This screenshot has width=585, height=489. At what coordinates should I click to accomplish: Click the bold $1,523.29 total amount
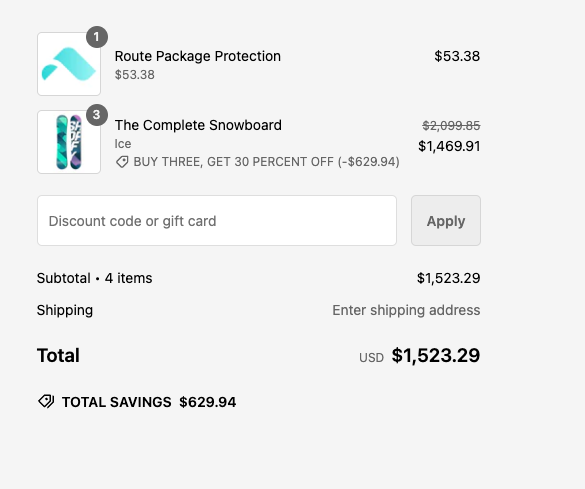pos(436,355)
